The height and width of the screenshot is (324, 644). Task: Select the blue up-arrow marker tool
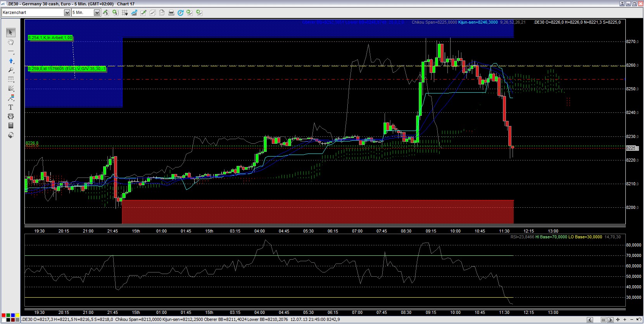coord(11,61)
